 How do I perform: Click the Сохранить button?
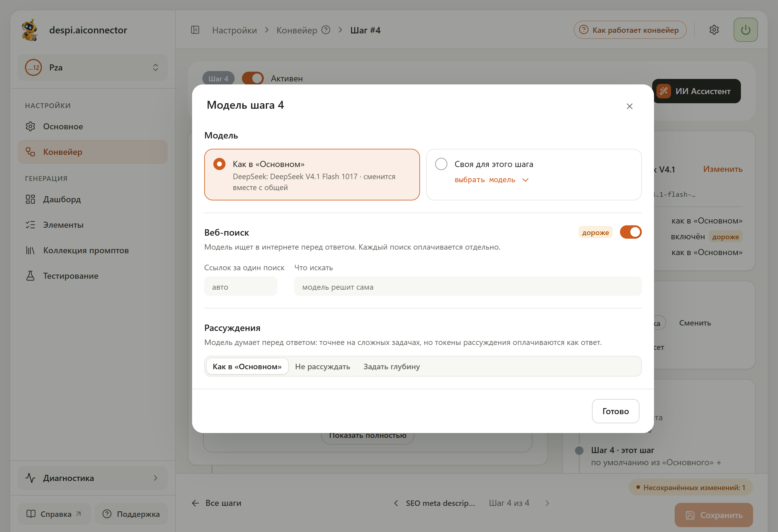[713, 515]
